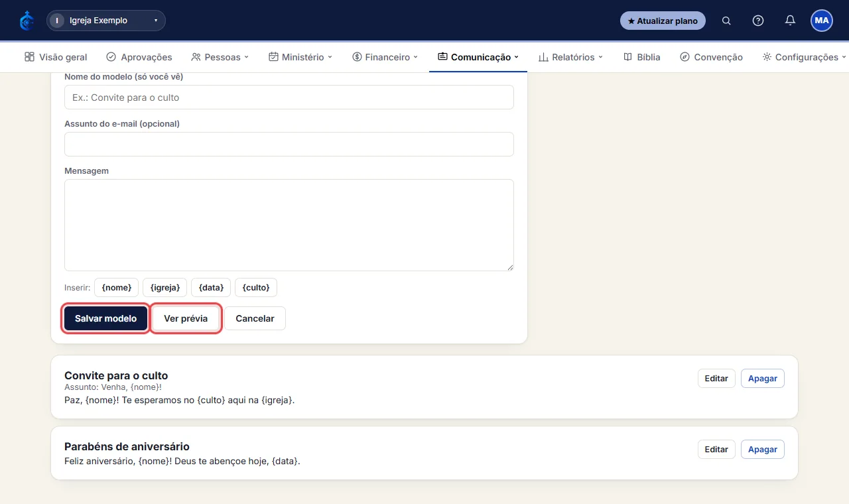849x504 pixels.
Task: Focus the Mensagem text area
Action: pyautogui.click(x=289, y=225)
